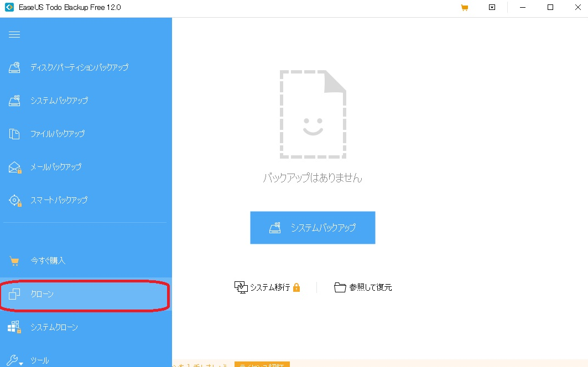
Task: Click the title bar shopping cart icon
Action: pyautogui.click(x=464, y=8)
